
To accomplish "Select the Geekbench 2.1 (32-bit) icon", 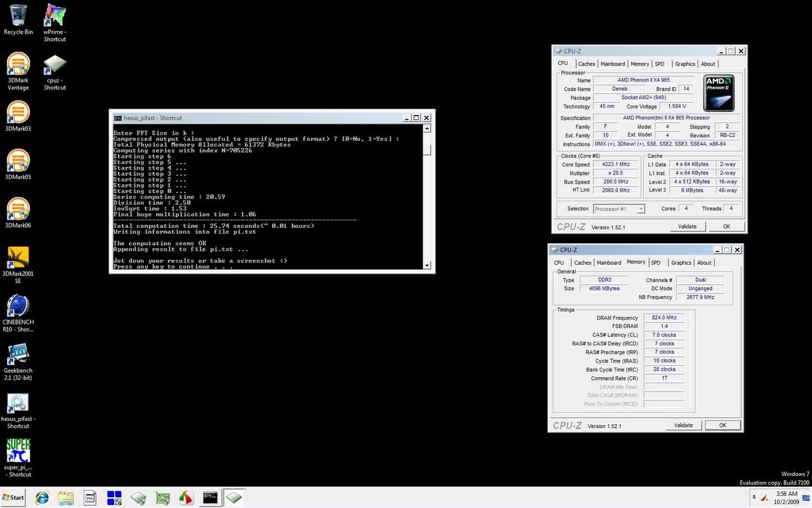I will coord(18,362).
